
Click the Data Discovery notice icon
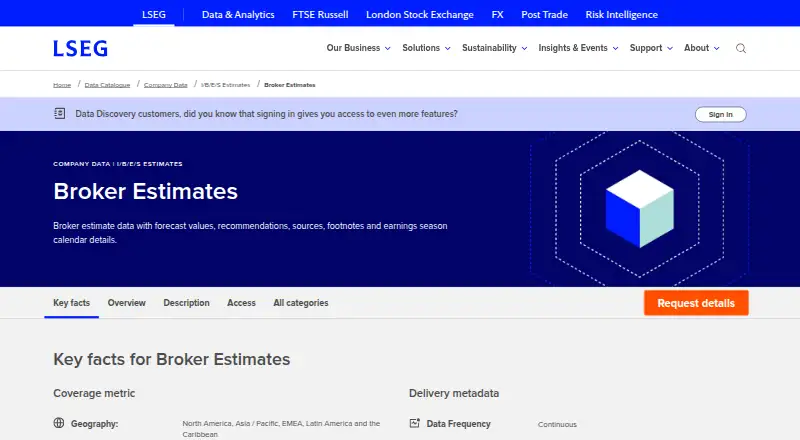[x=60, y=113]
